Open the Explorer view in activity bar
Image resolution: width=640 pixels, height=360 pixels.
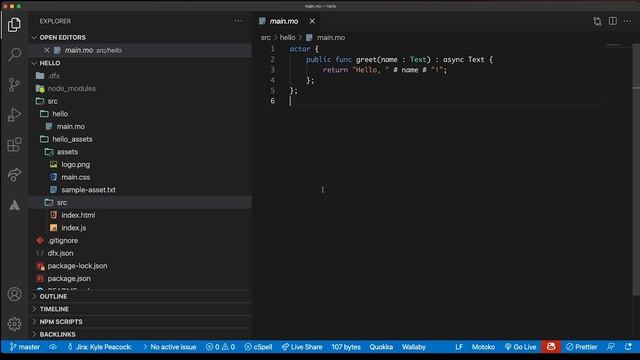point(14,25)
